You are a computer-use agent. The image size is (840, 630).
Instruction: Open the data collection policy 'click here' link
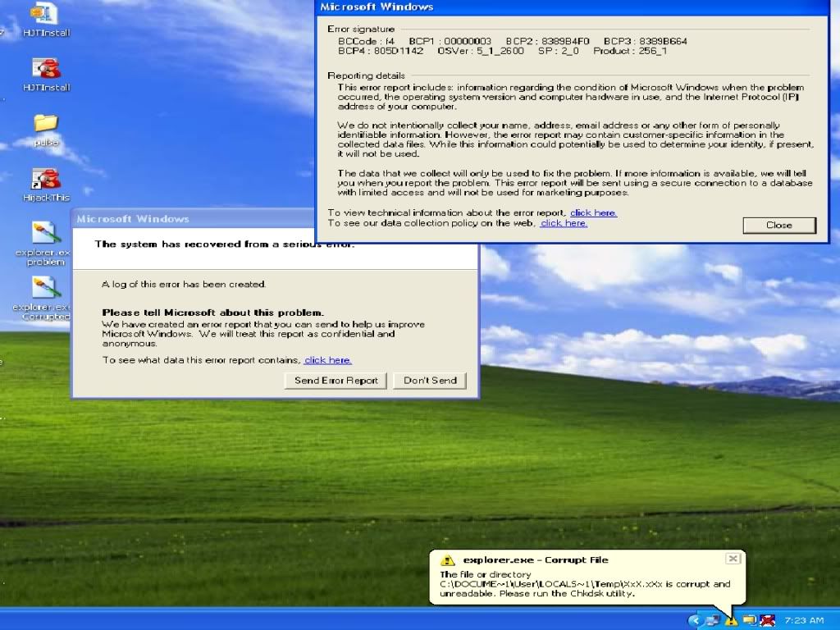[564, 223]
